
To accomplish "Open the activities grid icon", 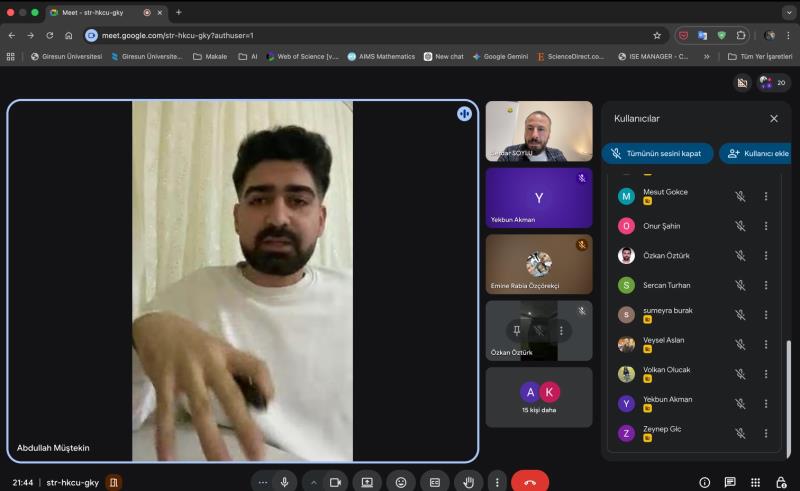I will [x=755, y=482].
